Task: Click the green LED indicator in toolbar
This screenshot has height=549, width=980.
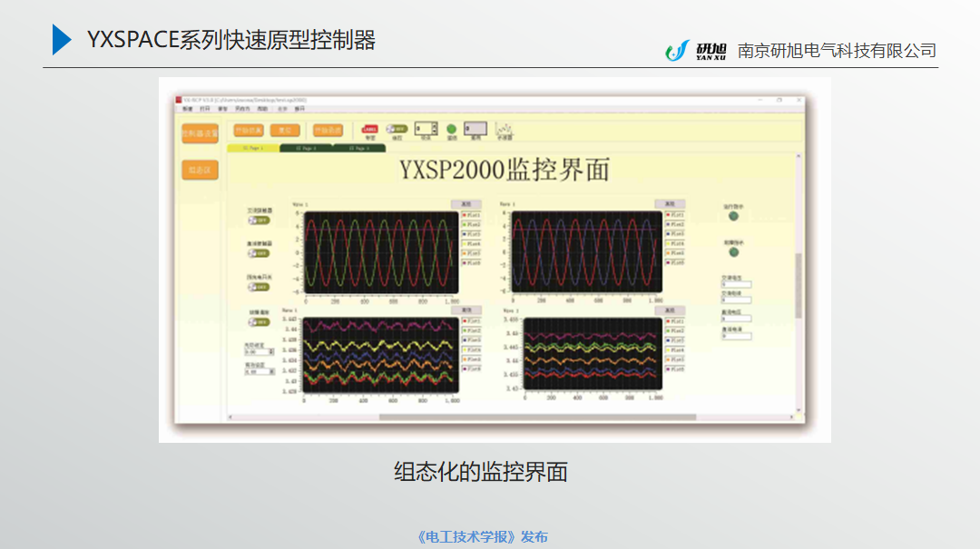Action: tap(451, 130)
